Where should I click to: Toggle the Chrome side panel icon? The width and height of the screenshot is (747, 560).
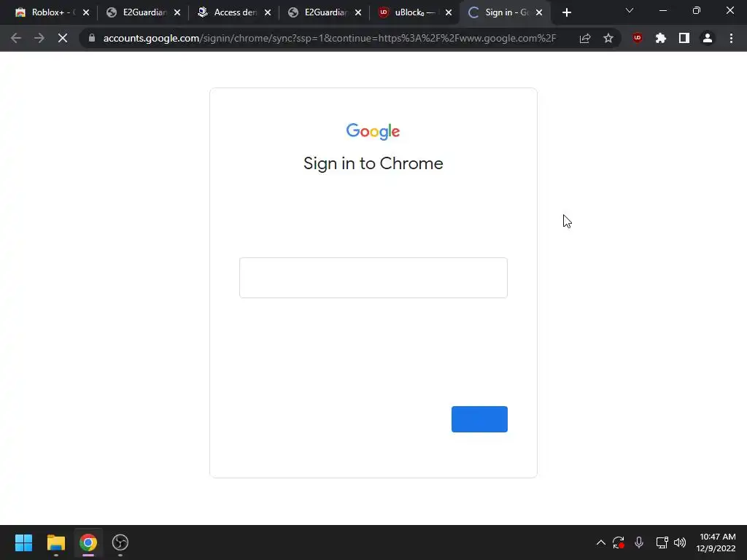coord(684,38)
